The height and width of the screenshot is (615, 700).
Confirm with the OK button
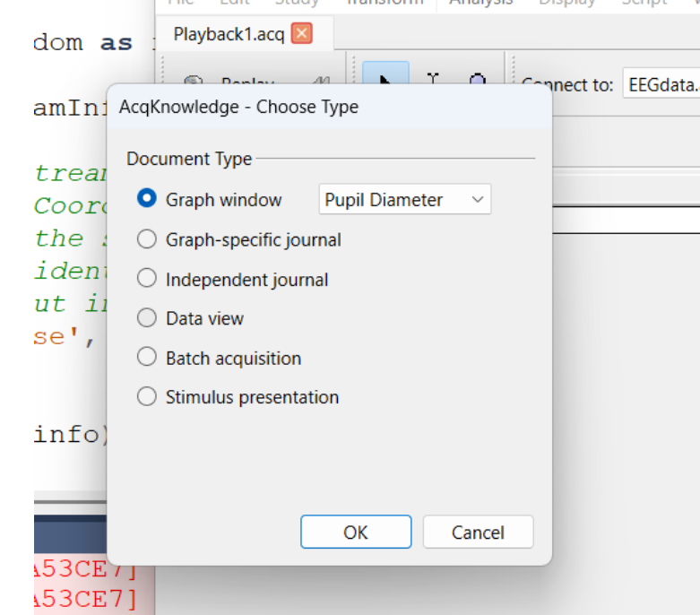356,532
